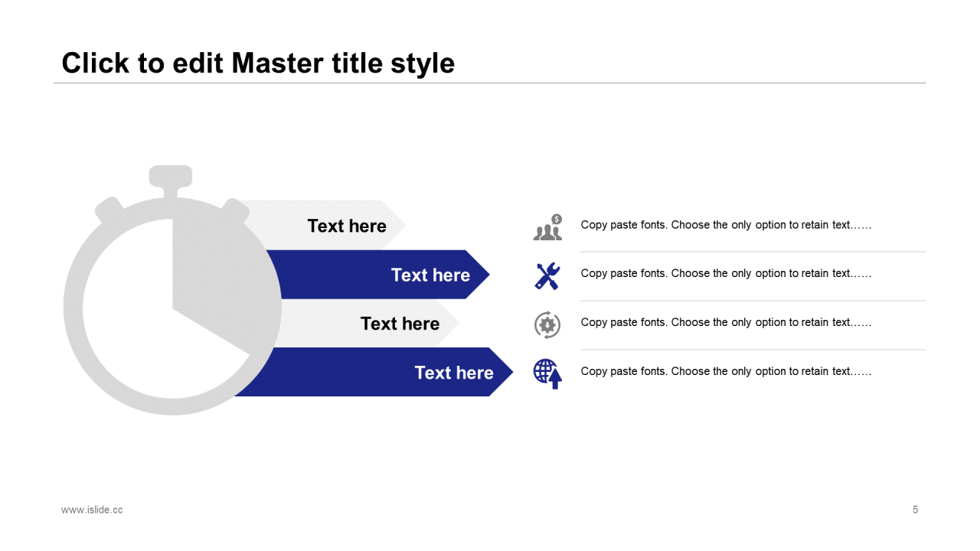The width and height of the screenshot is (980, 551).
Task: Click the stopwatch's left side lug
Action: pos(109,209)
